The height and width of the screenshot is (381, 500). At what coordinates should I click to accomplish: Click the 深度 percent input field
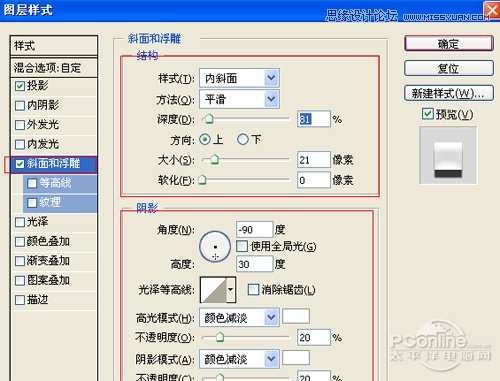pyautogui.click(x=314, y=119)
